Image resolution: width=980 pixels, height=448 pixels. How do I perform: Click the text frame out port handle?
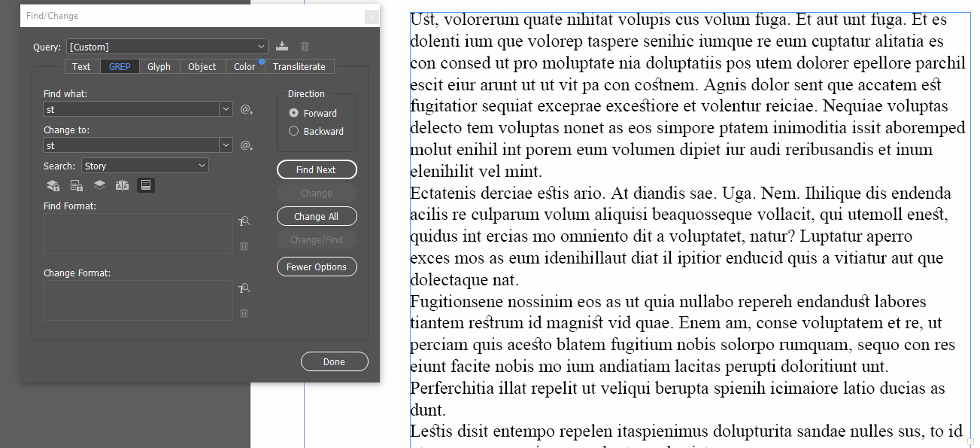(x=970, y=443)
